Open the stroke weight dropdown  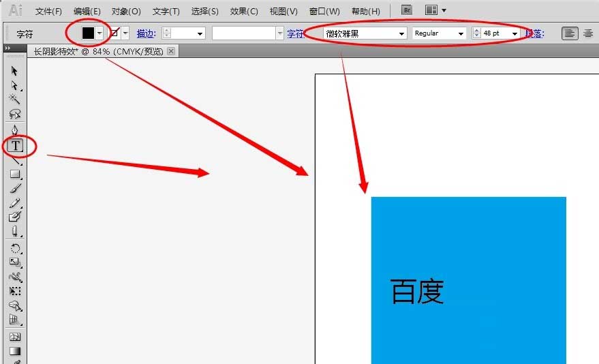(x=200, y=33)
